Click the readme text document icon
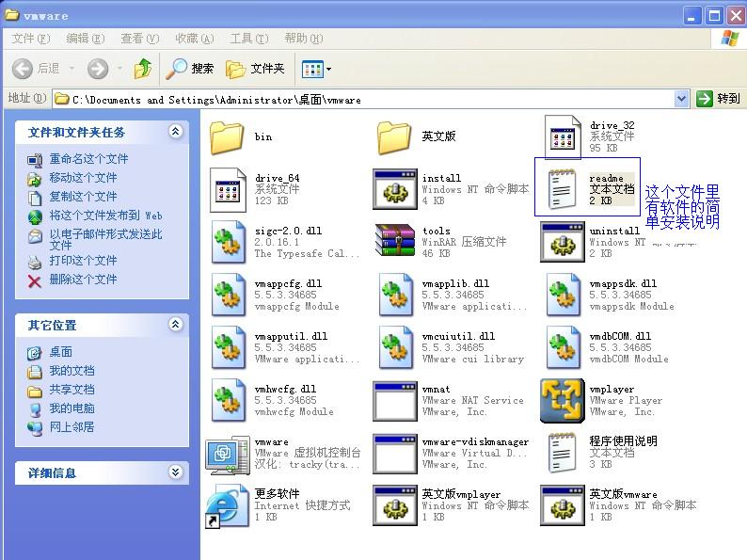This screenshot has width=747, height=560. (563, 189)
